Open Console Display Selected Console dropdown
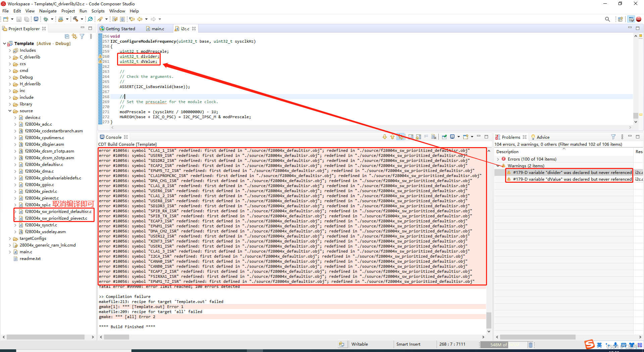This screenshot has height=352, width=644. (x=459, y=137)
